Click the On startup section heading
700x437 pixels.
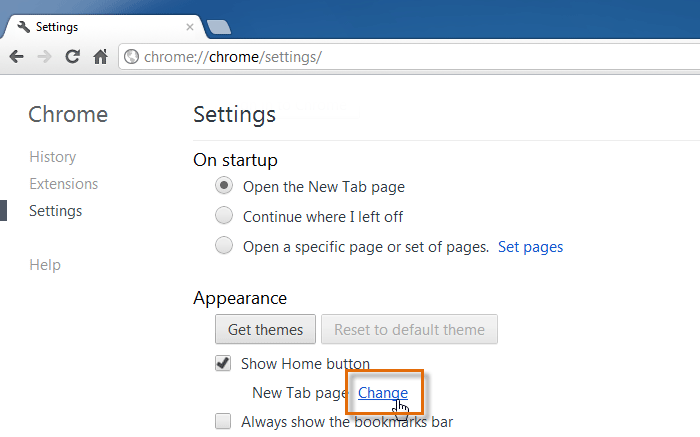point(235,160)
